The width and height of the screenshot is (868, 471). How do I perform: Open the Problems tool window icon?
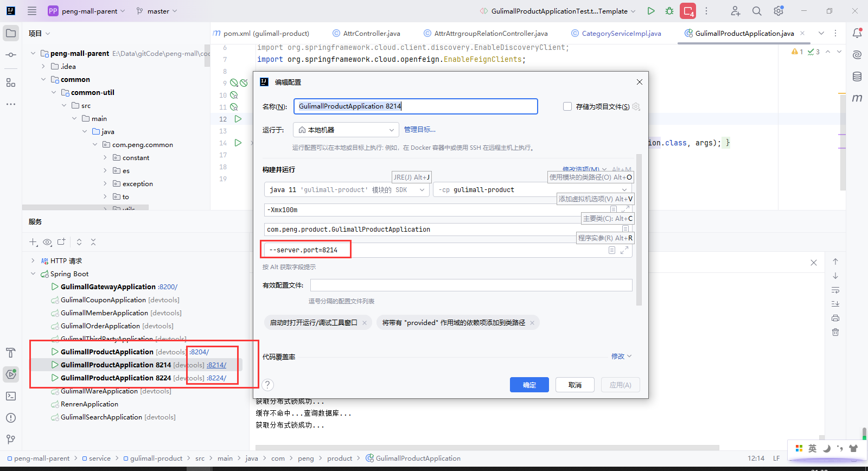(x=11, y=418)
